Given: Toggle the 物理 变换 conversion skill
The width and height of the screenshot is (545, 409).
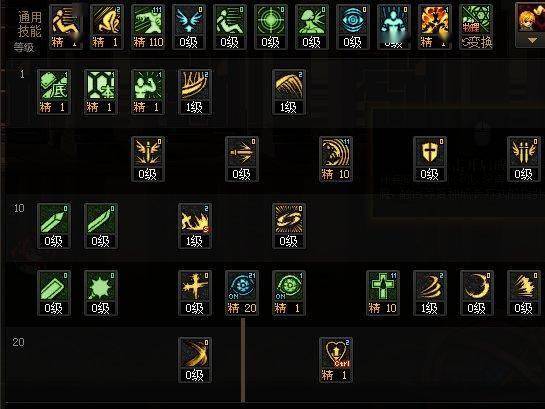Looking at the screenshot, I should coord(475,27).
